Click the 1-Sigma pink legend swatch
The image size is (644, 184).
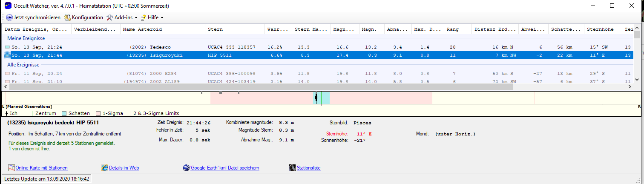[x=98, y=113]
